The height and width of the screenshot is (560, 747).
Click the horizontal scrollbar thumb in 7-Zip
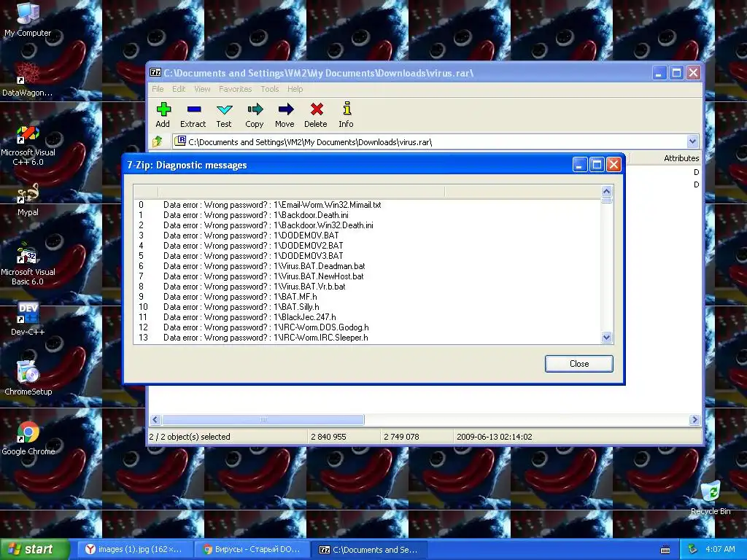pos(263,419)
